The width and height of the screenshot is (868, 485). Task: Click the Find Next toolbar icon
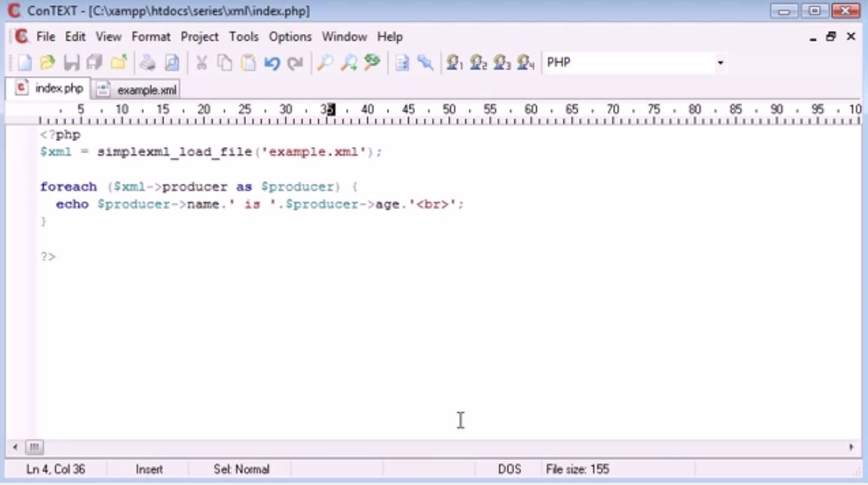(348, 63)
